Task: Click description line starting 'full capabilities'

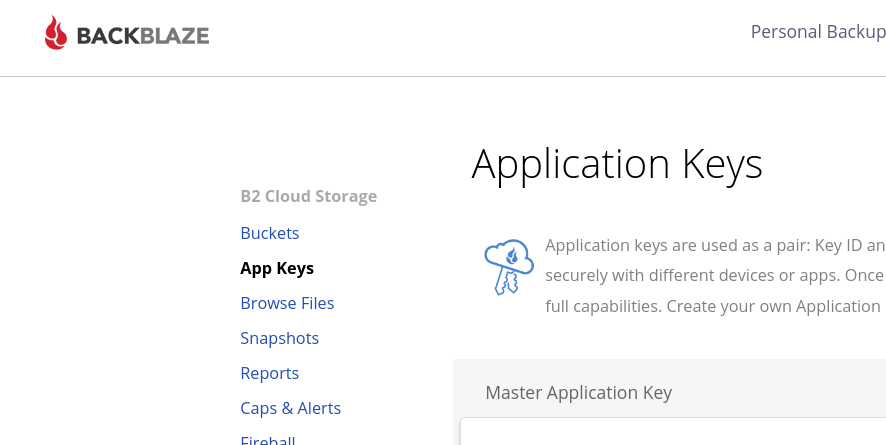Action: point(714,306)
